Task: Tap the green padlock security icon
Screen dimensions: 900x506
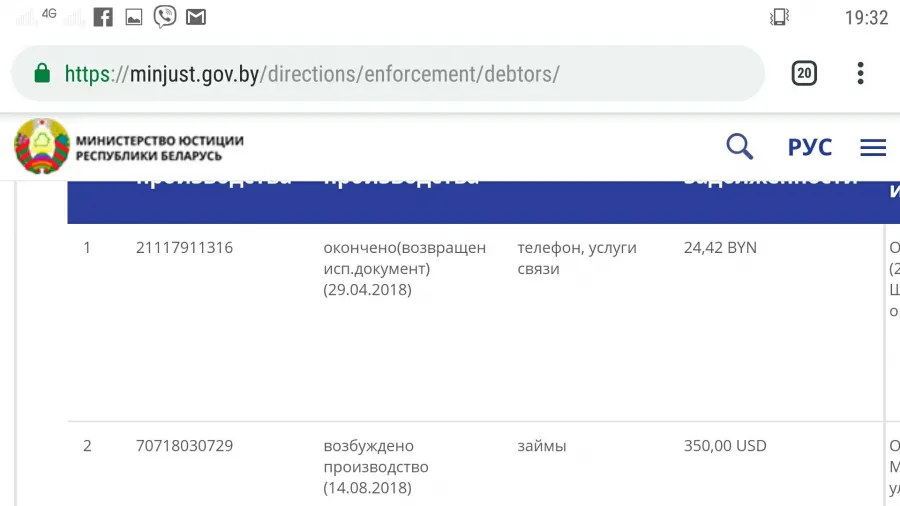Action: pyautogui.click(x=42, y=73)
